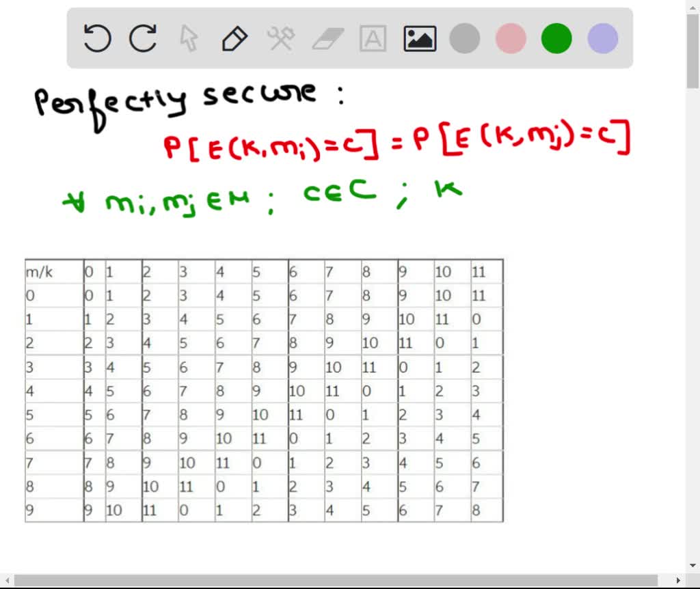Click the Undo icon

97,39
